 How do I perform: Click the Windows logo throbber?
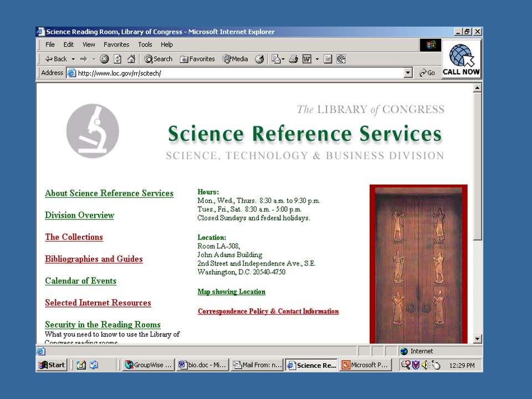pos(431,45)
